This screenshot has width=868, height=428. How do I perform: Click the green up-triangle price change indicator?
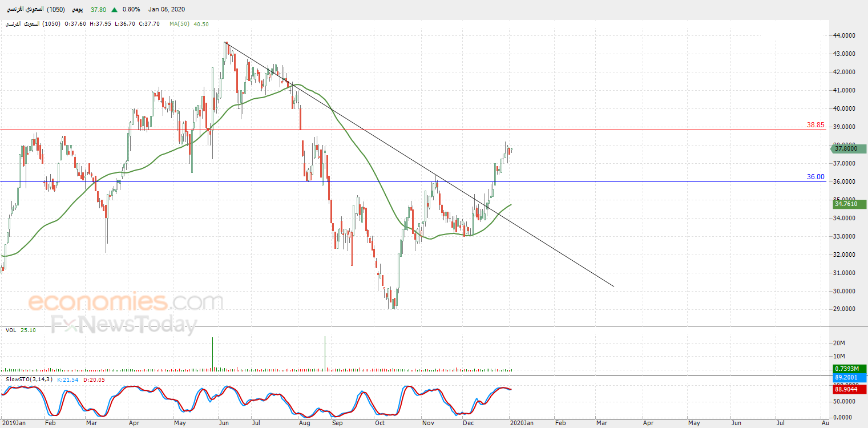point(115,10)
